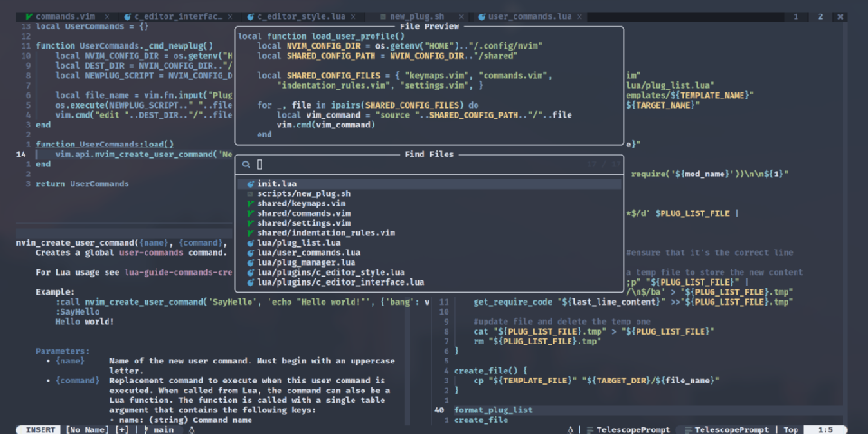Click the File Preview panel title

pos(429,26)
